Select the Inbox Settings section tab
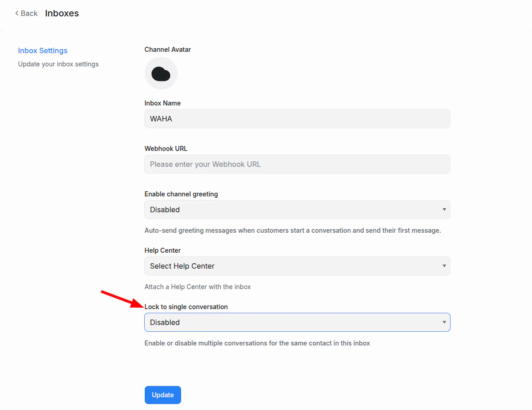 tap(43, 50)
